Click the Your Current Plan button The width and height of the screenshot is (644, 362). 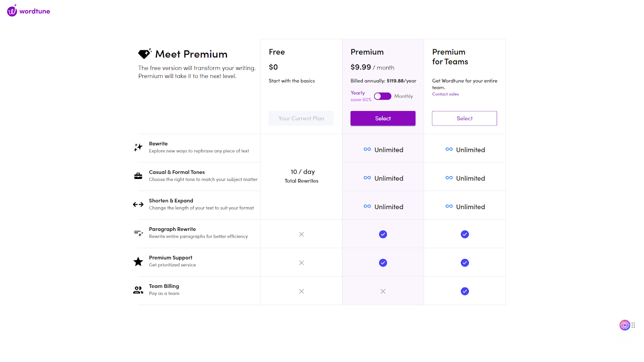click(x=301, y=118)
